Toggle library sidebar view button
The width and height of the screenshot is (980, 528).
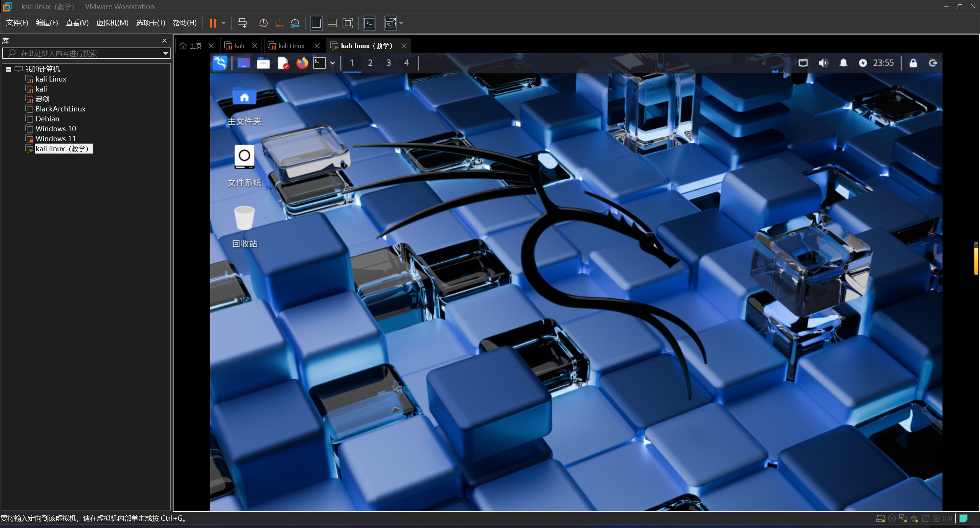click(x=316, y=23)
